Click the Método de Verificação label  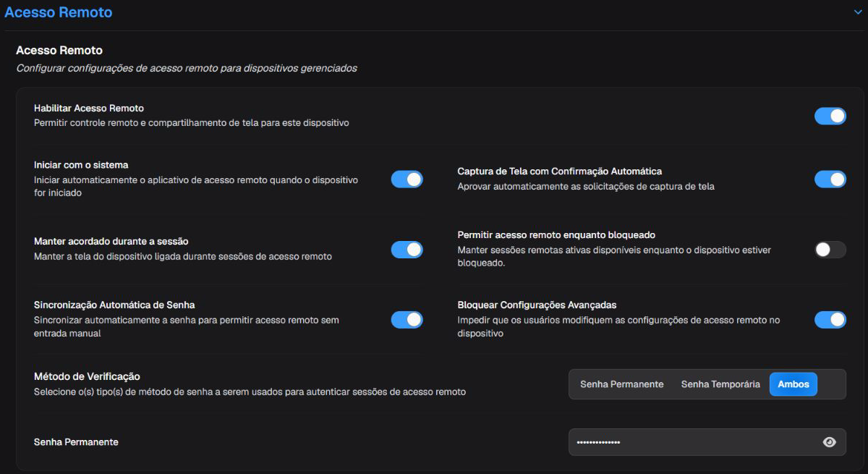87,376
